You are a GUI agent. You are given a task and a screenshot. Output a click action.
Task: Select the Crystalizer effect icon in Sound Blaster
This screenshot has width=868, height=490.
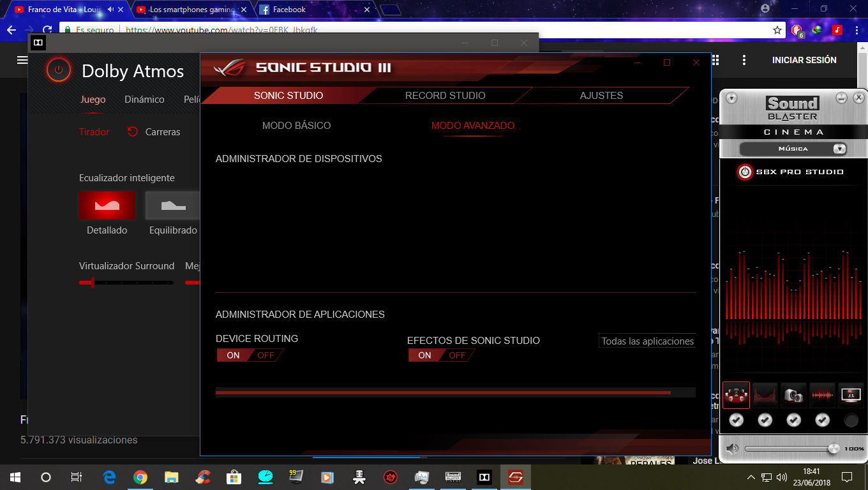(x=765, y=396)
